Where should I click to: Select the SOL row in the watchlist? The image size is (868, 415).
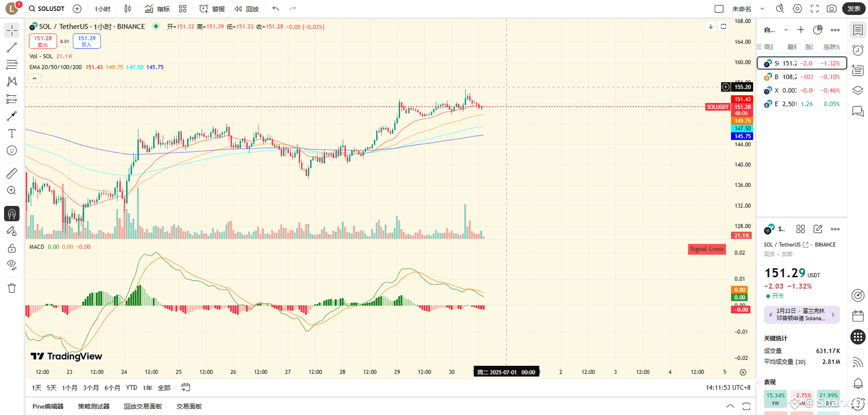click(x=802, y=63)
